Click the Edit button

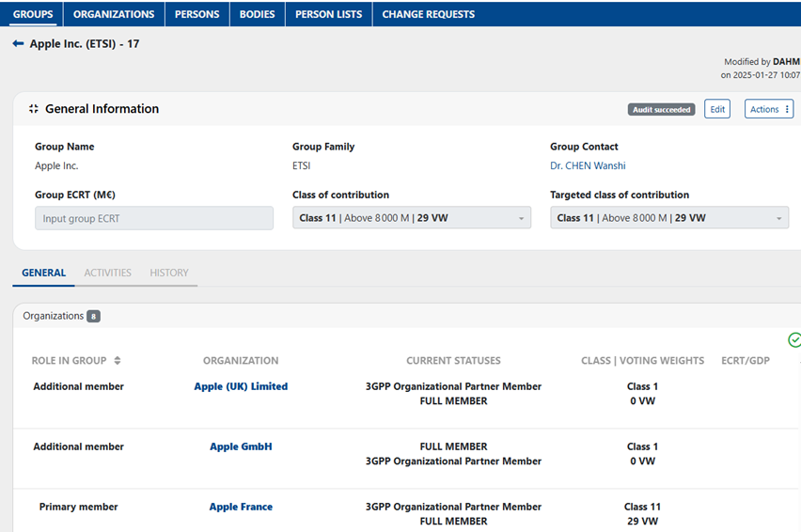[x=717, y=109]
